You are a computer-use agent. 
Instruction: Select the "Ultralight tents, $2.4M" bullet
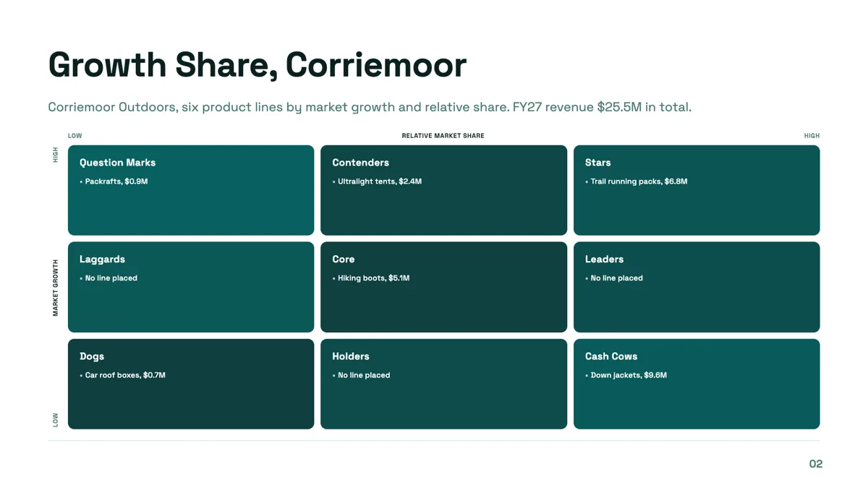(x=380, y=181)
